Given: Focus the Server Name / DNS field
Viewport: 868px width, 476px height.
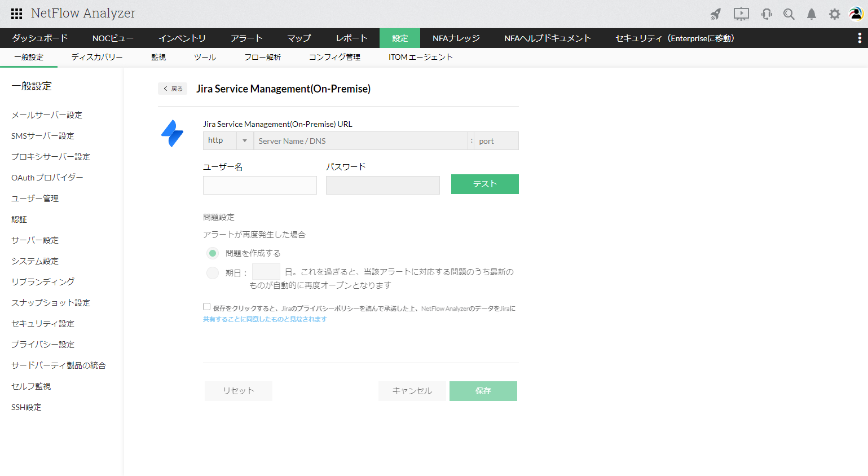Looking at the screenshot, I should tap(360, 141).
